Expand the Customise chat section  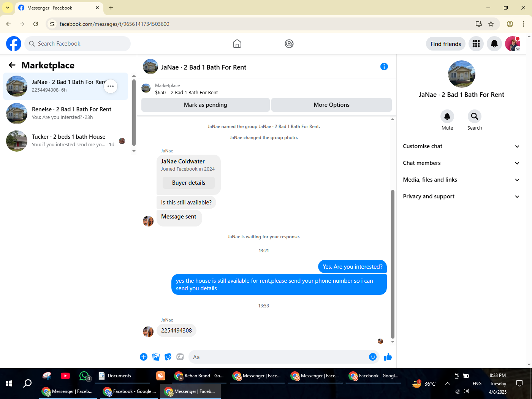point(462,146)
